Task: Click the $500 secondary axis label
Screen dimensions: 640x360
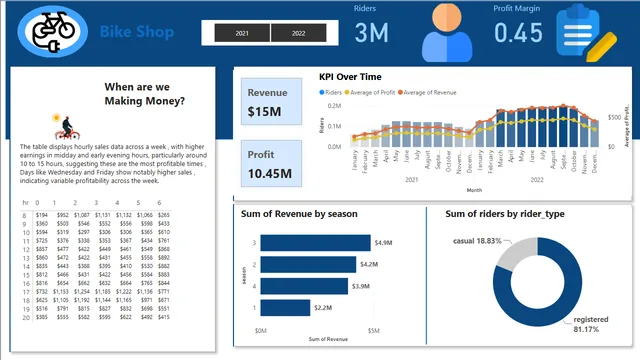Action: pos(614,118)
